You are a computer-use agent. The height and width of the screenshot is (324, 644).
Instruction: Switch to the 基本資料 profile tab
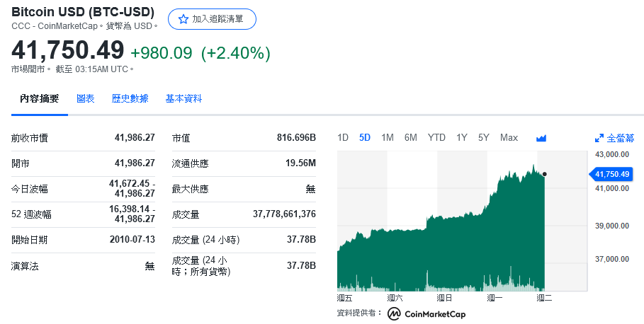[x=183, y=99]
